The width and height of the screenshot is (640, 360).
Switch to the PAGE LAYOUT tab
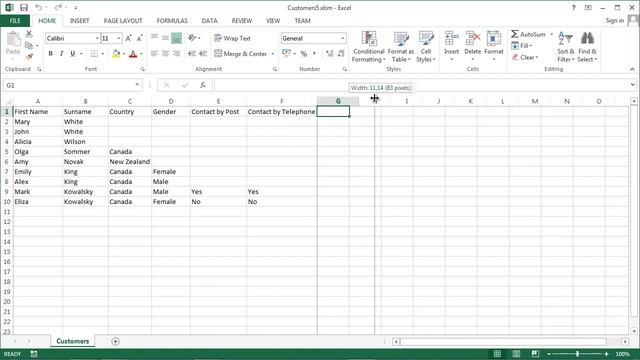tap(123, 21)
